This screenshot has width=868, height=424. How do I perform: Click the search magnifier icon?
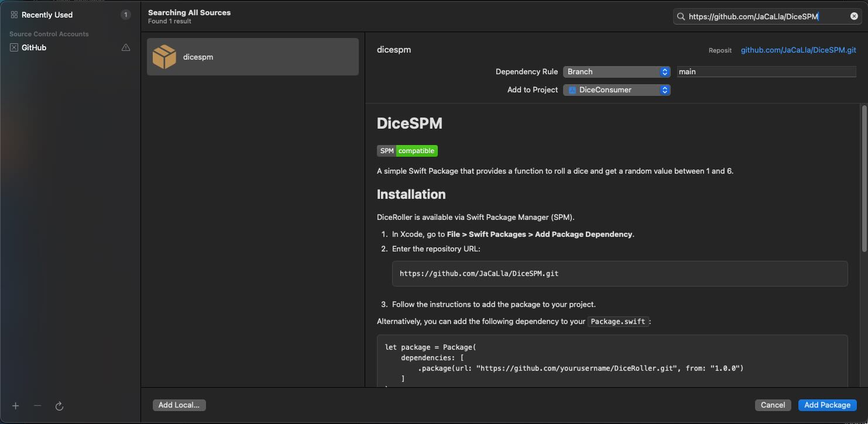[681, 16]
